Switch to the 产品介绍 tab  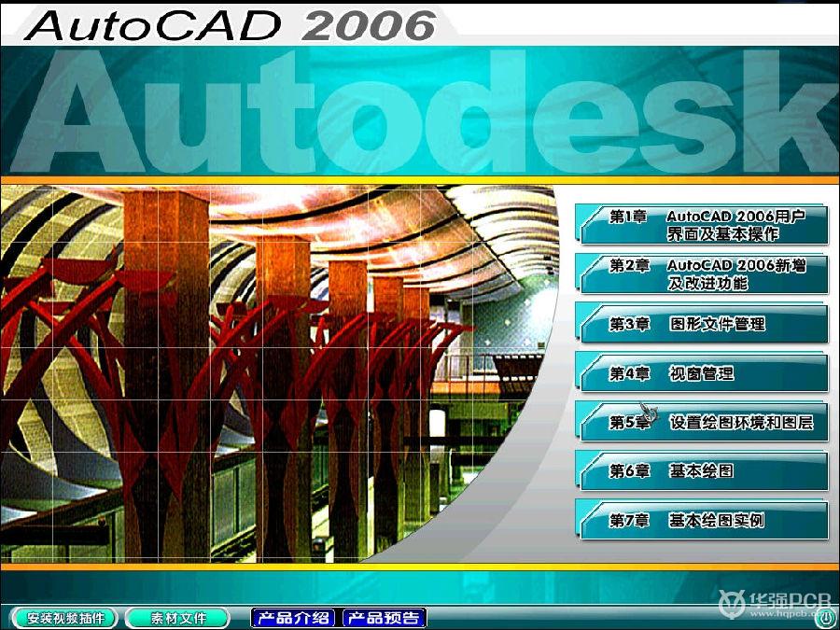click(294, 618)
